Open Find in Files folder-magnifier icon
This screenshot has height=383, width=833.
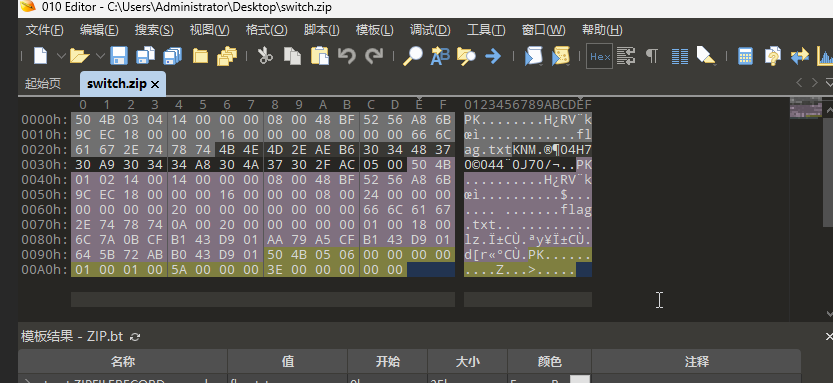point(466,56)
